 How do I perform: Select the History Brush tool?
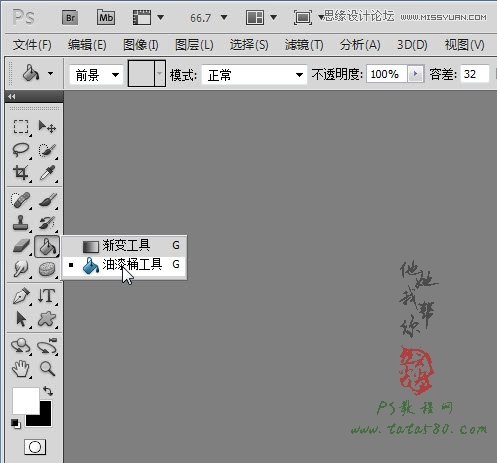click(47, 223)
